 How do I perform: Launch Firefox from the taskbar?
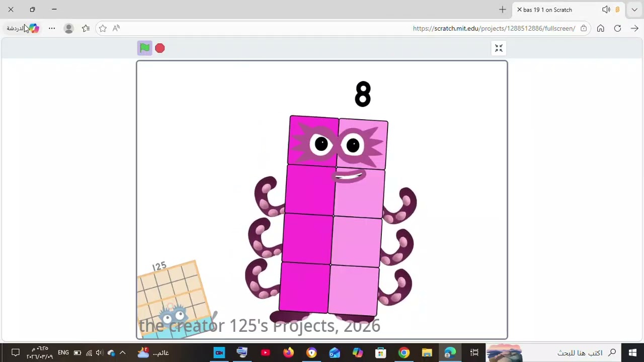288,353
